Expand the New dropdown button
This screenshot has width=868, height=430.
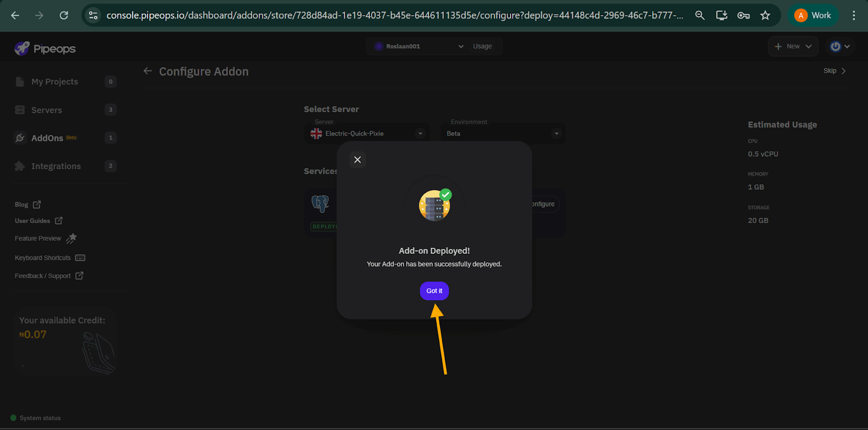793,46
